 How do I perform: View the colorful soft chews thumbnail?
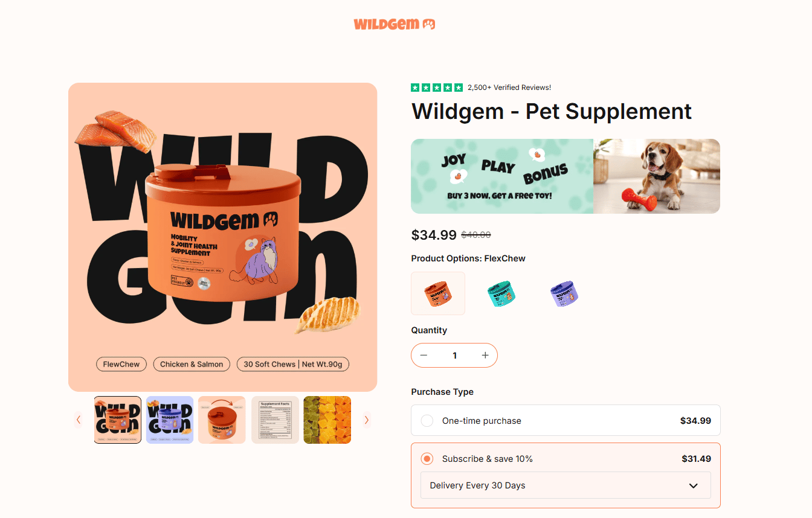click(327, 420)
